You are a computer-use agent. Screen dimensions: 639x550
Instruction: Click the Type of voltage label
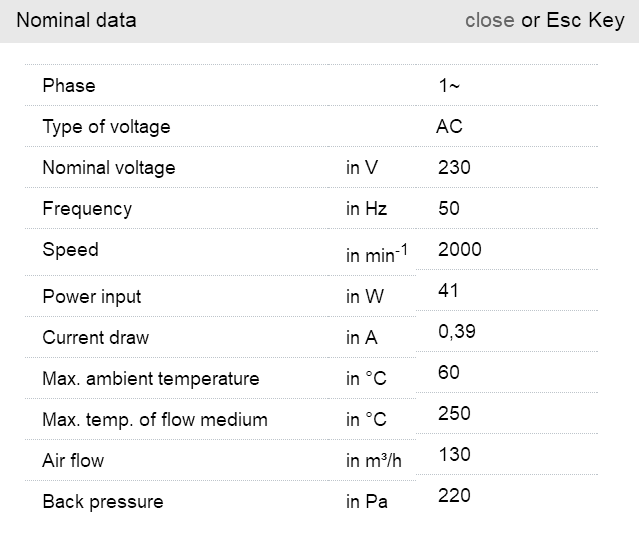click(106, 127)
